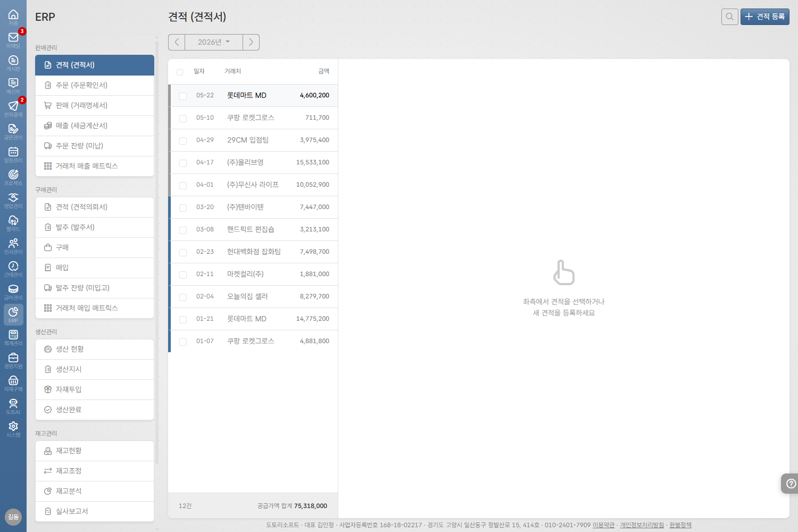Open the 자재구매 basket icon
The image size is (798, 532).
point(13,383)
